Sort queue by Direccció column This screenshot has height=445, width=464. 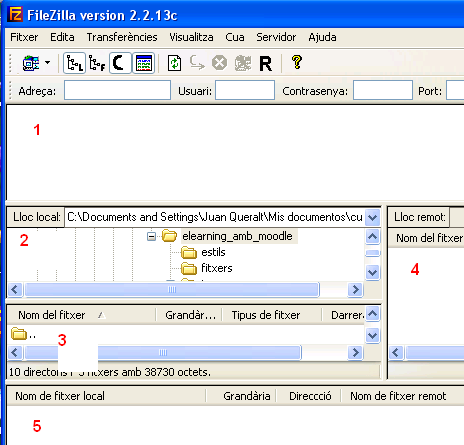point(310,396)
